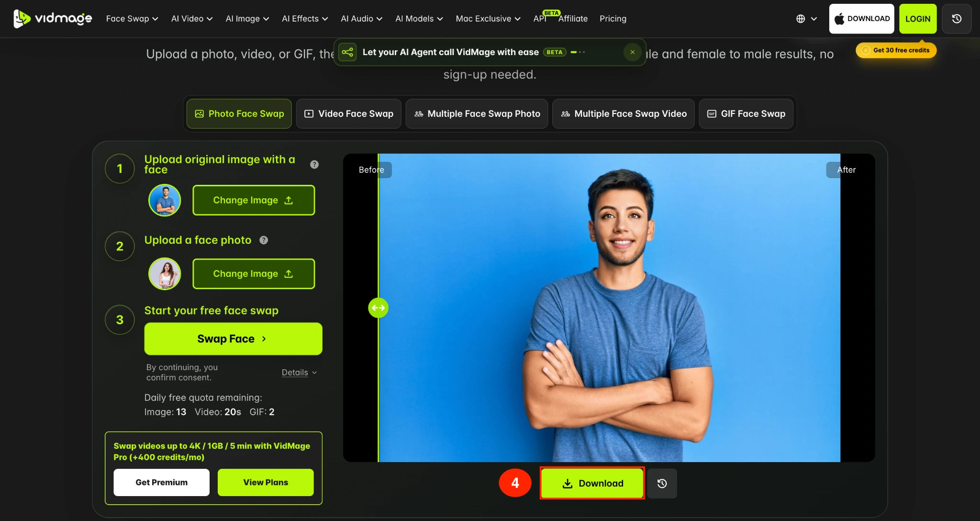
Task: Expand the Mac Exclusive menu
Action: [488, 19]
